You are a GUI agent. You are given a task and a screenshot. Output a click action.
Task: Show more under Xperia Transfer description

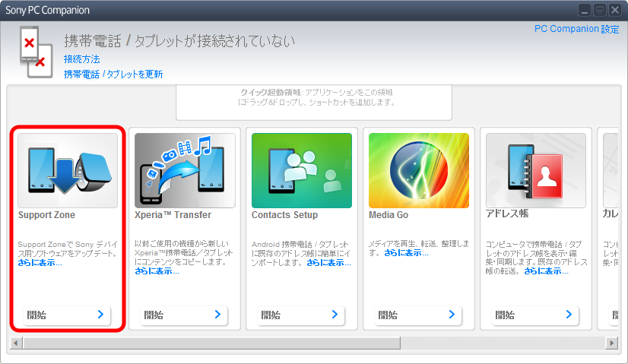tap(157, 271)
